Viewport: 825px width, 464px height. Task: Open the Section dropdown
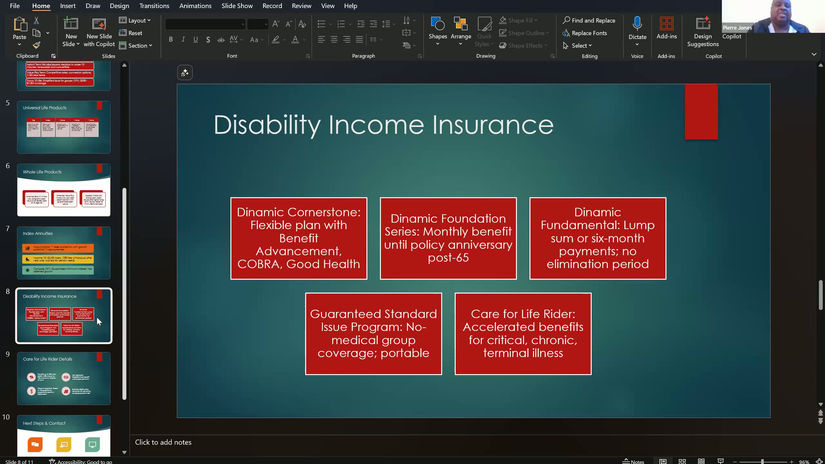[x=136, y=45]
